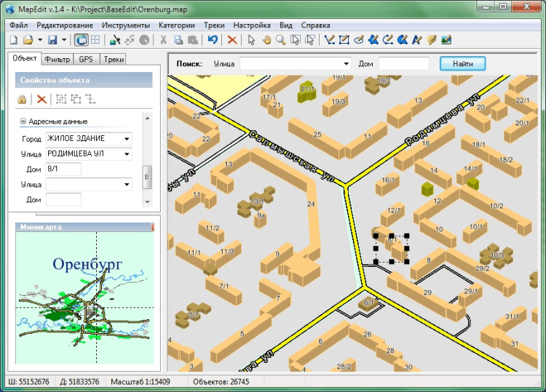
Task: Toggle the highlighted map view mode button
Action: tap(82, 40)
